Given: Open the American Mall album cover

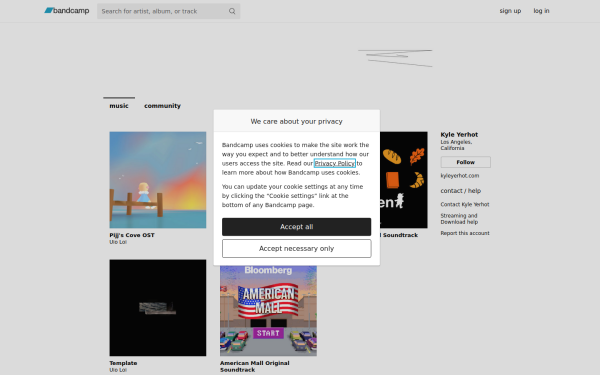Looking at the screenshot, I should click(268, 311).
